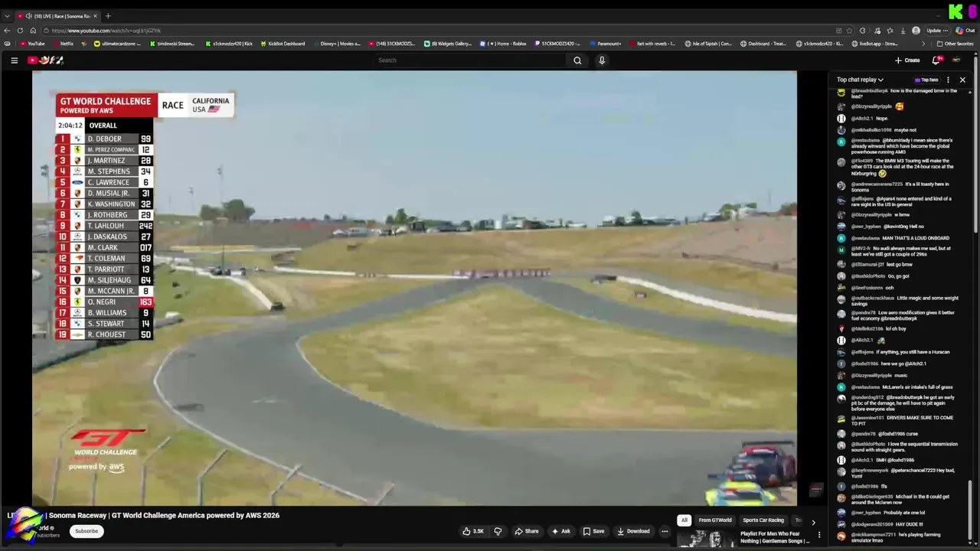This screenshot has width=980, height=551.
Task: Dislike the video
Action: [498, 531]
